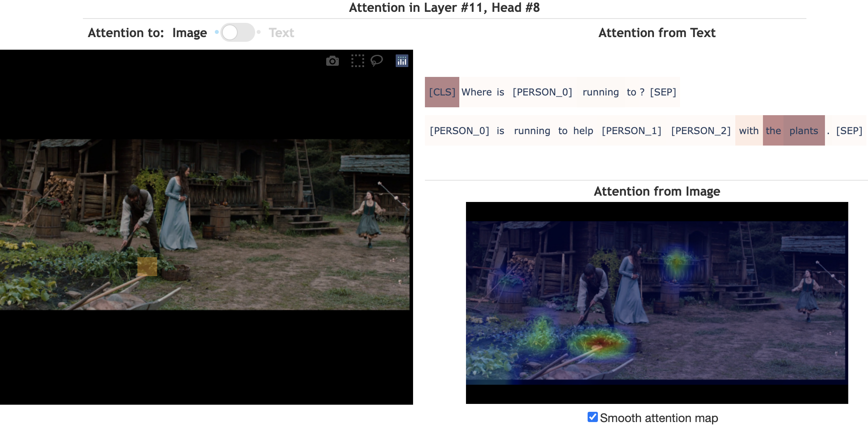
Task: Click the 'Where' token in the question
Action: coord(476,92)
